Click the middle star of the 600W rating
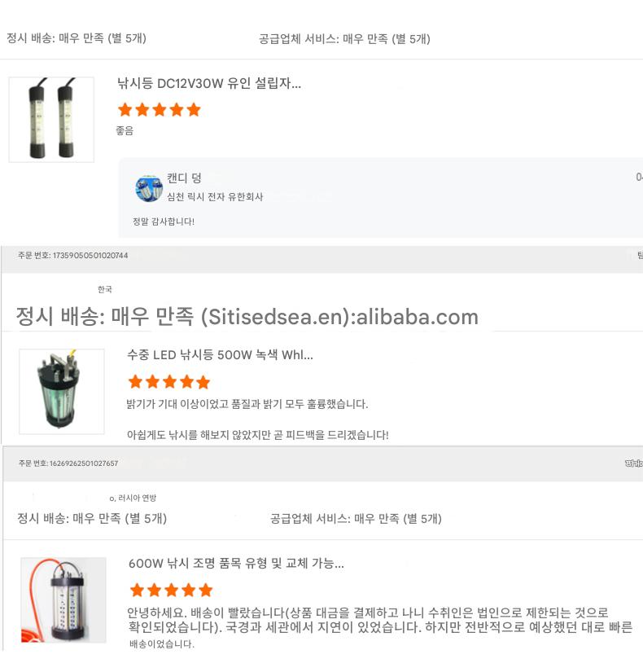This screenshot has width=643, height=672. coord(171,590)
